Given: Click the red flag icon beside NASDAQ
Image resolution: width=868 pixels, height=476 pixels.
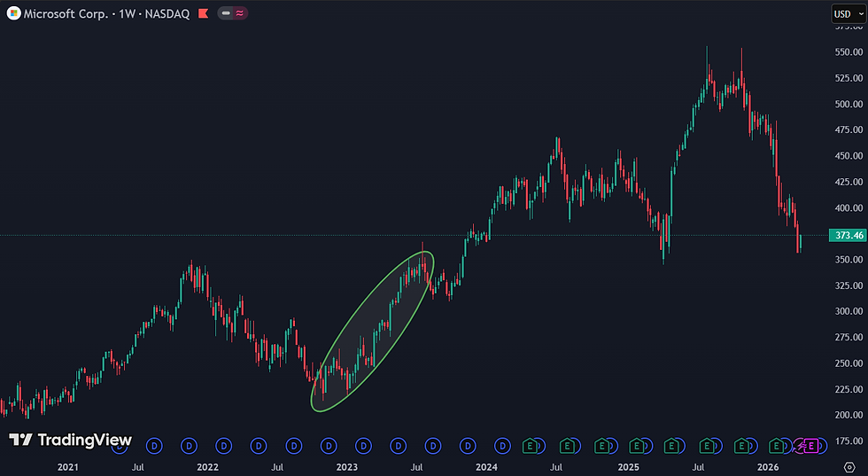Looking at the screenshot, I should [x=203, y=13].
